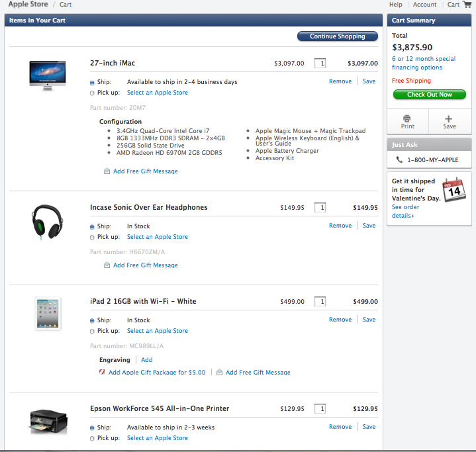Screen dimensions: 476x452
Task: Select an Apple Store for iPad pickup
Action: click(x=158, y=331)
